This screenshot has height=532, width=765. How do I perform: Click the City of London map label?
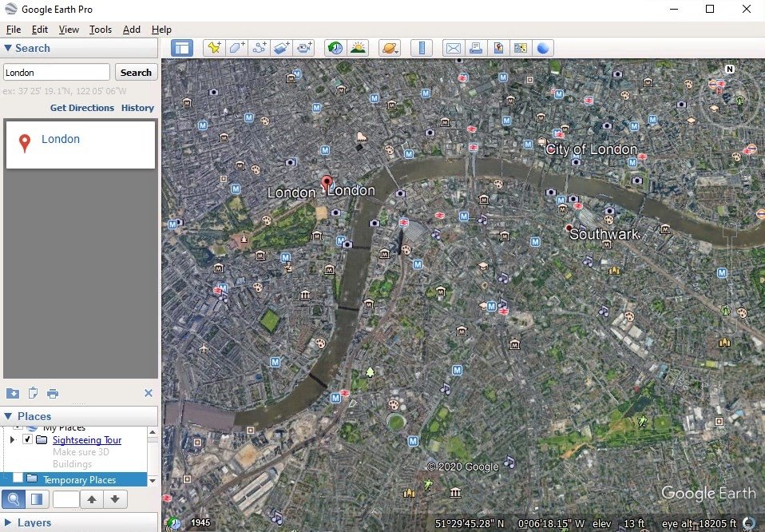pos(591,149)
